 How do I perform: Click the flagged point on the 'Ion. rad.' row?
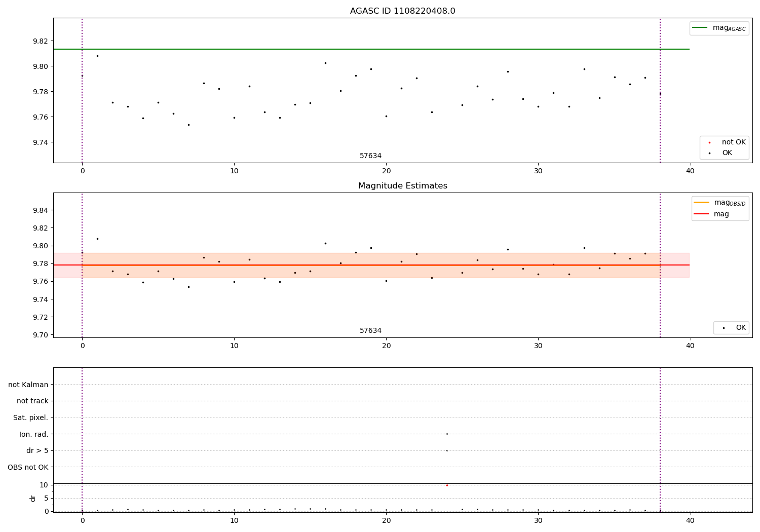(x=447, y=434)
